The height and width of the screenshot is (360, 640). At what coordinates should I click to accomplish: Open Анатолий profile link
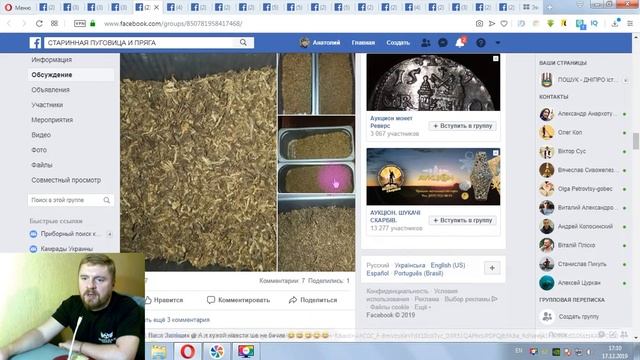click(x=320, y=42)
